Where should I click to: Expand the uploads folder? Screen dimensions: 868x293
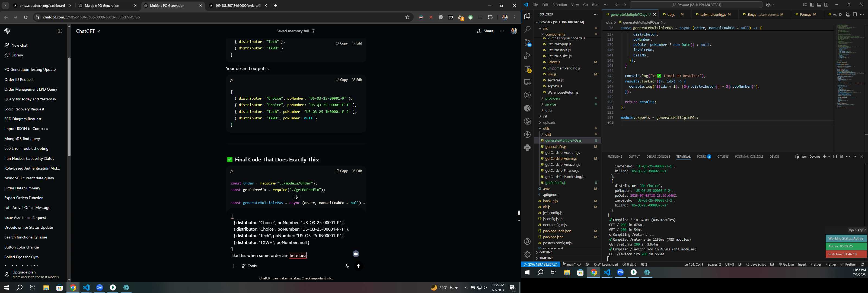tap(540, 122)
